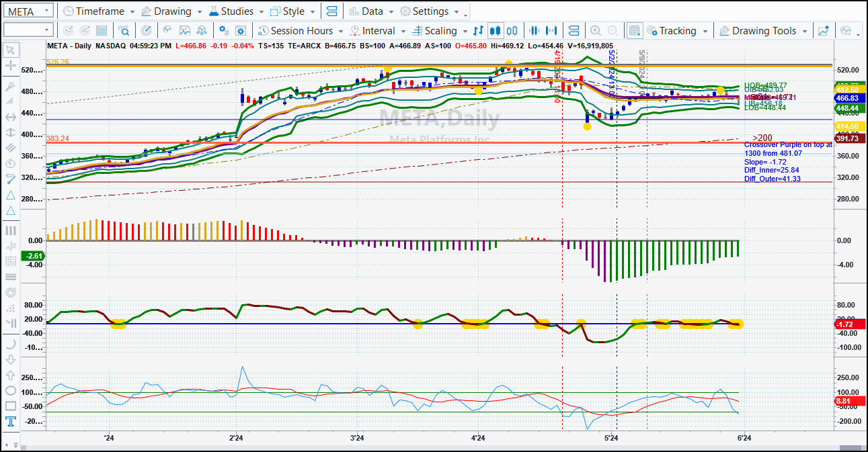Select the spiral drawing tool in left toolbar
Viewport: 868px width, 452px height.
click(11, 293)
